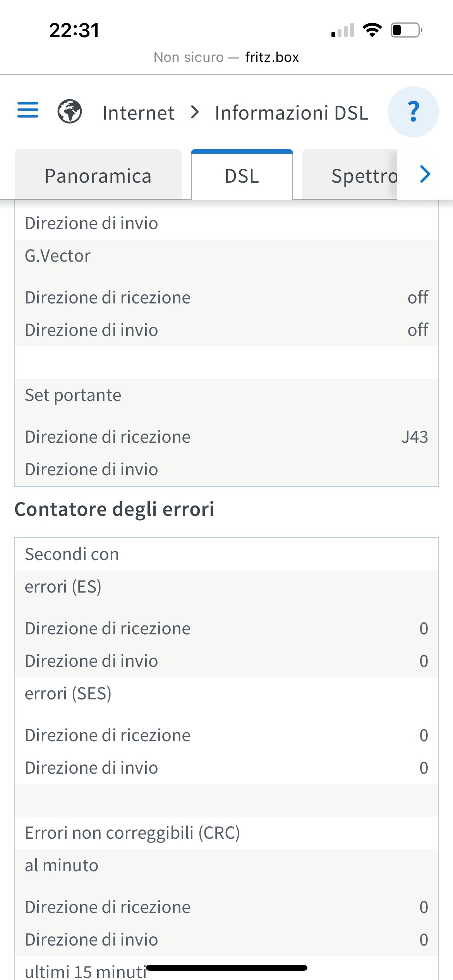Switch to the Panoramica tab
The width and height of the screenshot is (453, 980).
pyautogui.click(x=98, y=175)
